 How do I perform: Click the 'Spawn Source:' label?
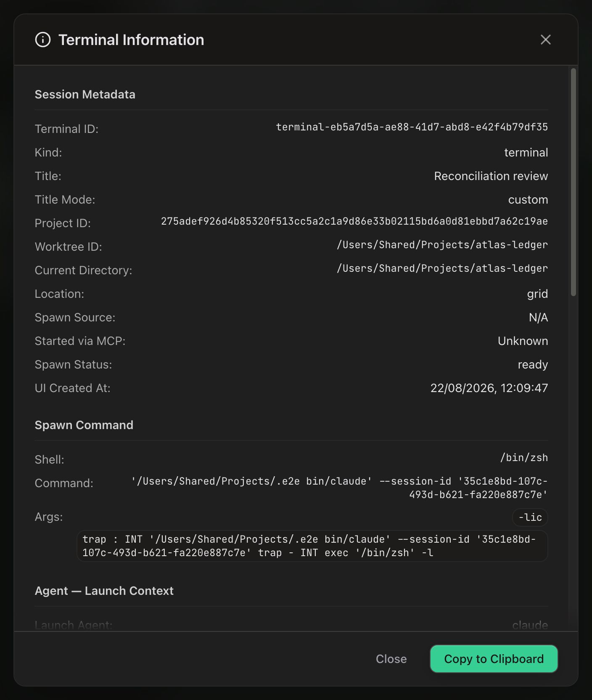pos(75,317)
